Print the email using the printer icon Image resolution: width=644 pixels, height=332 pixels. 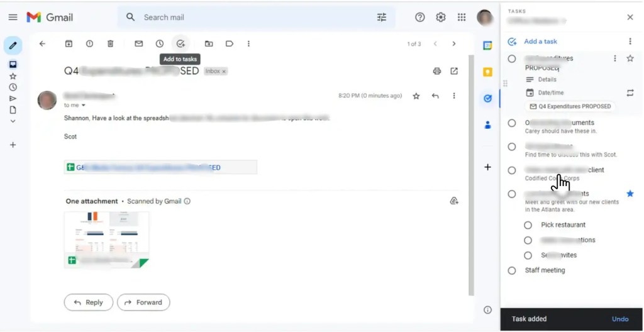tap(436, 71)
